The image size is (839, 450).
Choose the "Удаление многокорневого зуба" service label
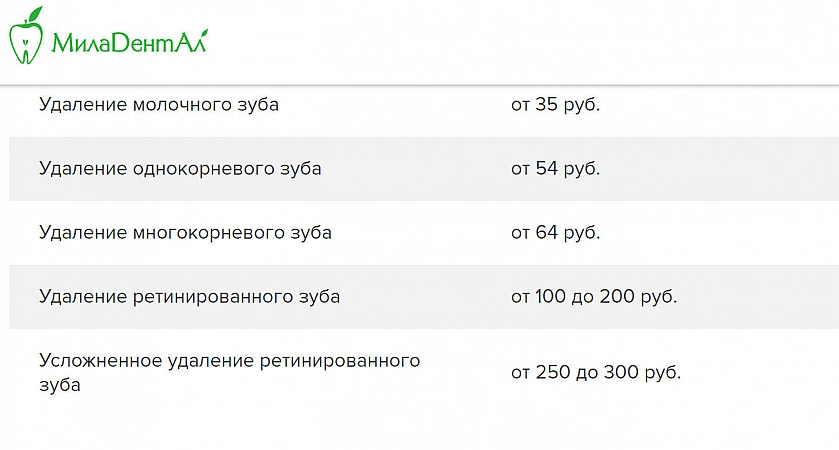pos(185,232)
